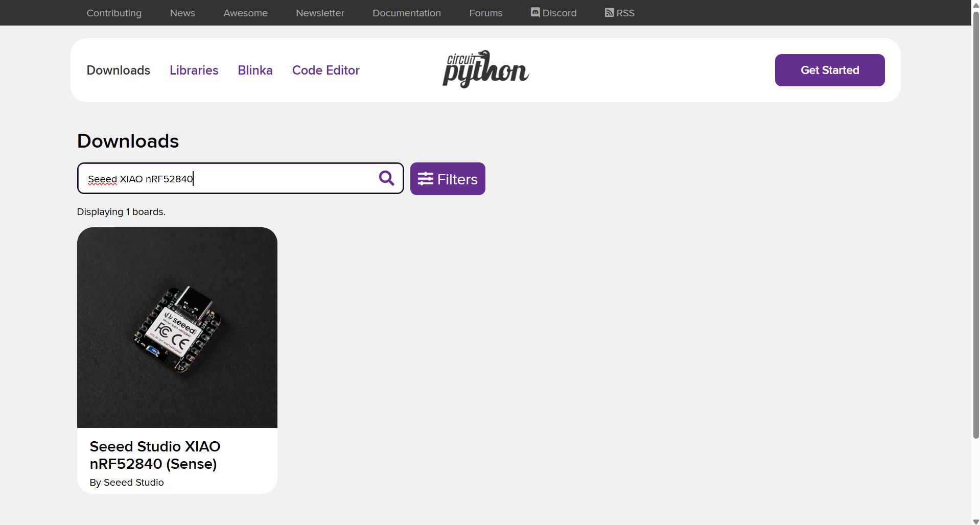Go to Contributing page
The height and width of the screenshot is (525, 980).
[114, 13]
